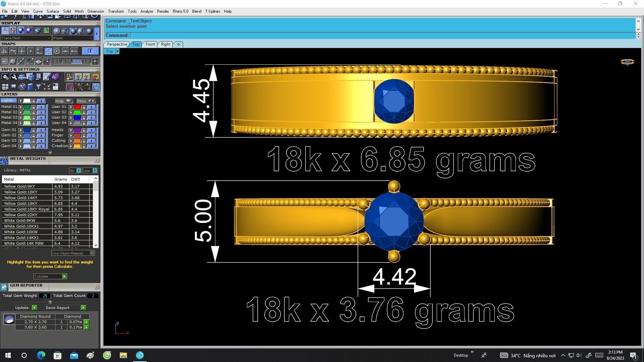Click the Update button in Gem Reporter
The image size is (644, 362).
point(25,308)
